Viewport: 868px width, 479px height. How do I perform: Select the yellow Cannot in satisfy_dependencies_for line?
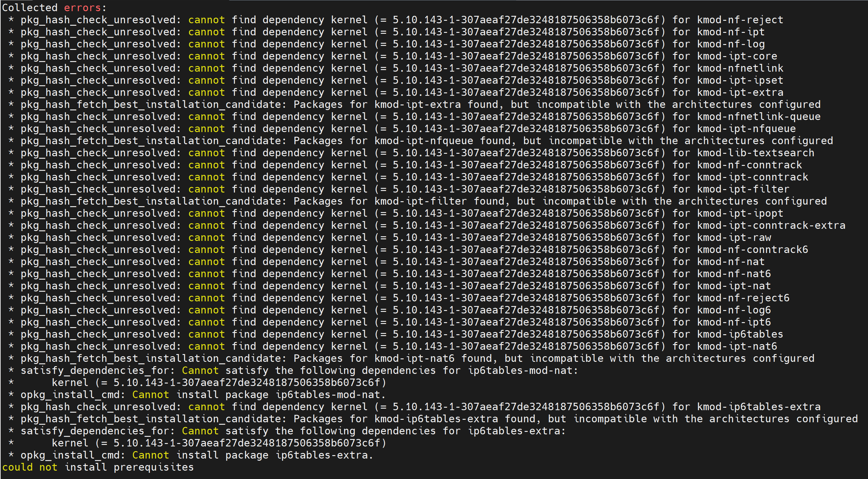click(200, 370)
